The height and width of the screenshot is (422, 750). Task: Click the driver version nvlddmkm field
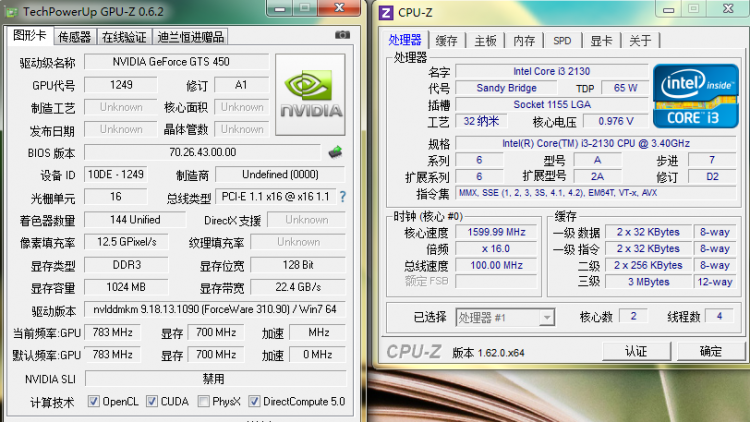tap(215, 309)
